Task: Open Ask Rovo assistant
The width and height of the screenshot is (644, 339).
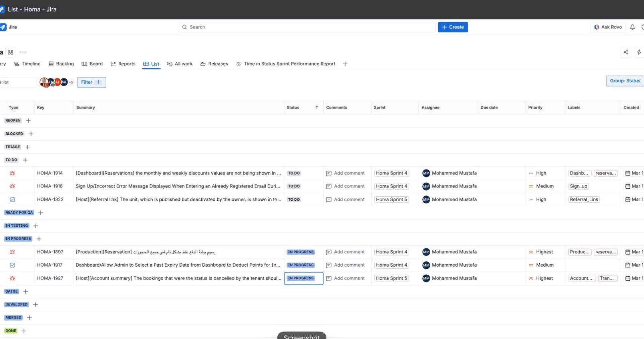Action: click(x=608, y=27)
